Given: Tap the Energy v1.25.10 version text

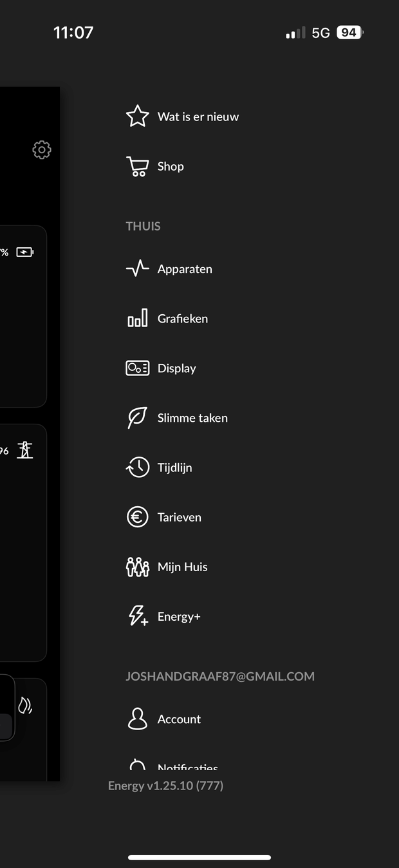Looking at the screenshot, I should (x=165, y=786).
